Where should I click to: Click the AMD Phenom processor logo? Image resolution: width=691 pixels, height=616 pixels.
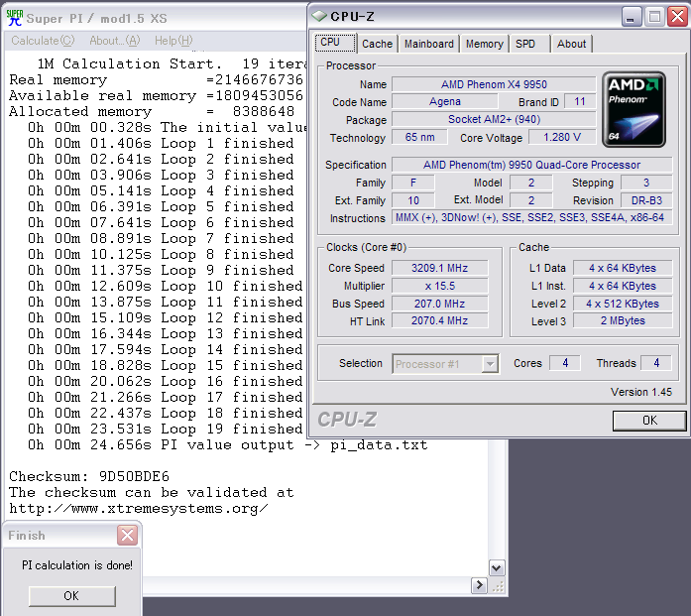(633, 109)
